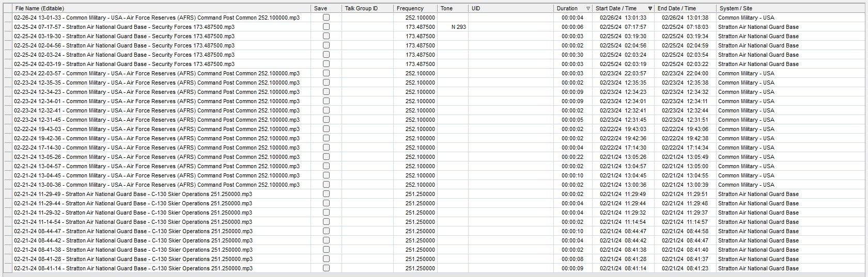This screenshot has height=277, width=868.
Task: Click duration value 00:00:30
Action: point(572,55)
